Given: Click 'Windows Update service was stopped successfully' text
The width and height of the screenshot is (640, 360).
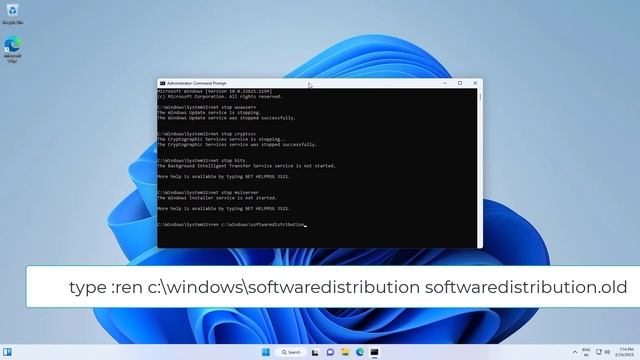Looking at the screenshot, I should pyautogui.click(x=226, y=118).
